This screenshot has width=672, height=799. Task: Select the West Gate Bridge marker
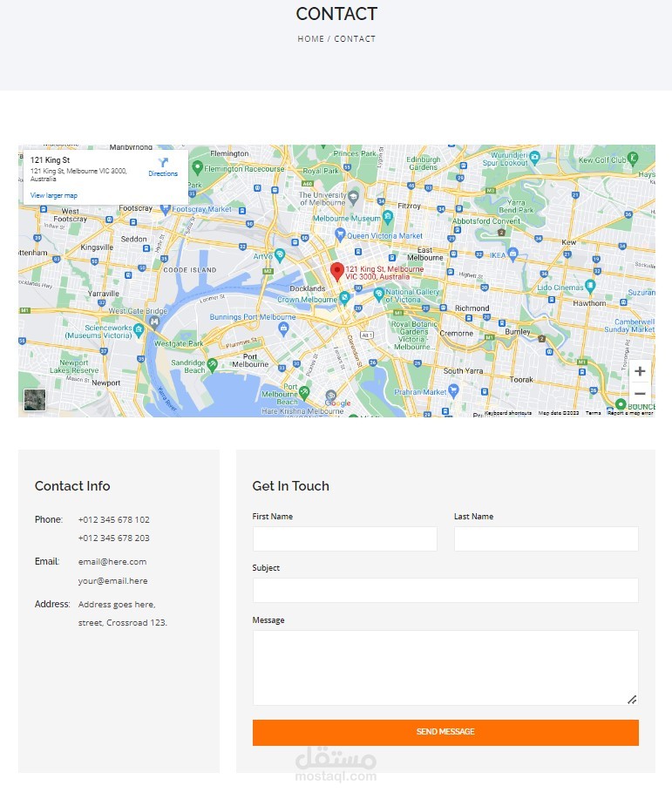pyautogui.click(x=154, y=322)
